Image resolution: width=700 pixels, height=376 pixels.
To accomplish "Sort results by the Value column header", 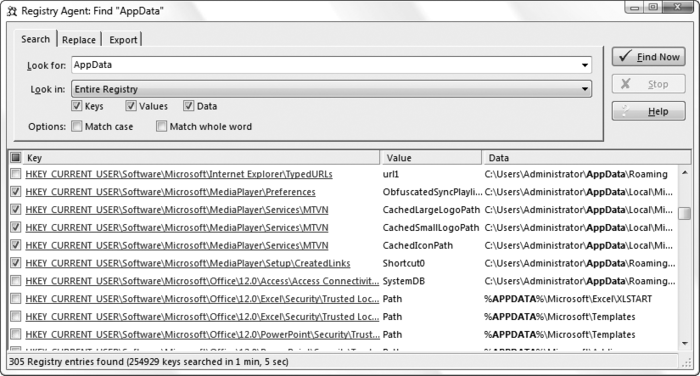I will pos(431,158).
